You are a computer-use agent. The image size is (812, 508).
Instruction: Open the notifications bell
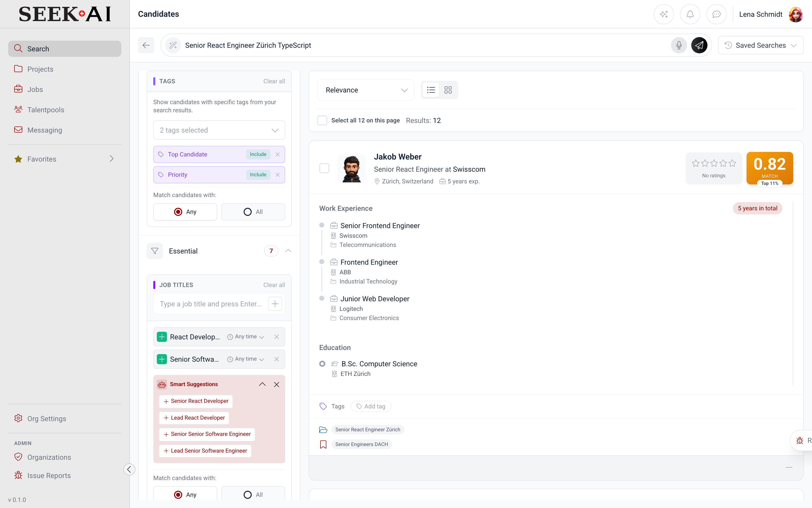pyautogui.click(x=690, y=14)
